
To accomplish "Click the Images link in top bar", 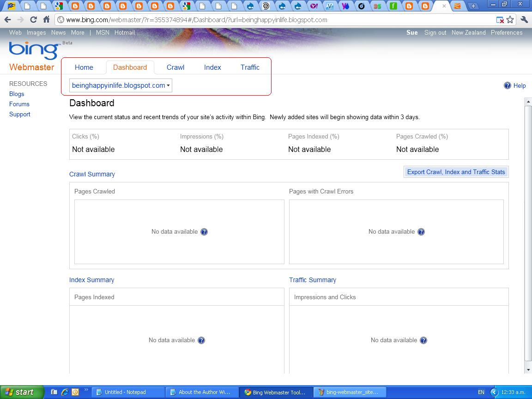I will pos(36,33).
